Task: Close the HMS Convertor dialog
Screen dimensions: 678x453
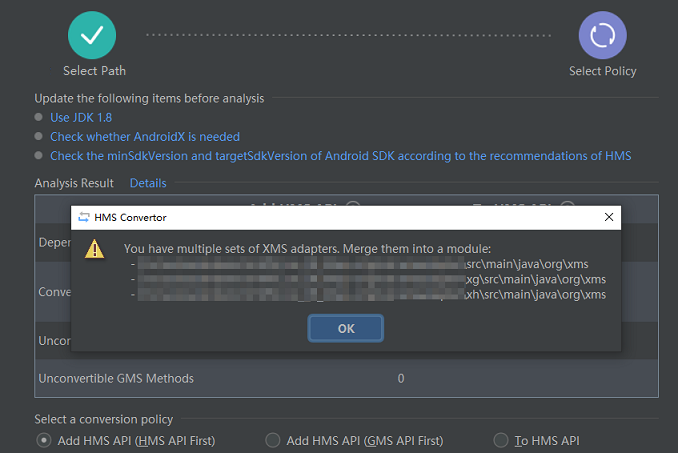Action: tap(608, 217)
